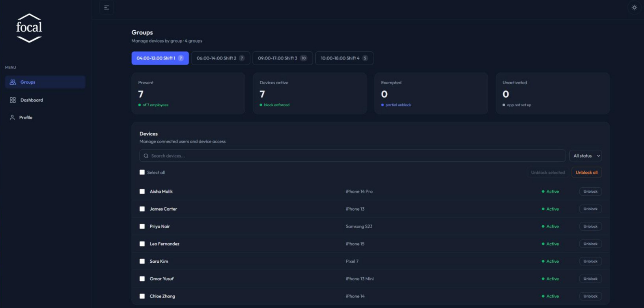Click the magnifier icon in the device search
Screen dimensions: 644x308
pos(146,156)
